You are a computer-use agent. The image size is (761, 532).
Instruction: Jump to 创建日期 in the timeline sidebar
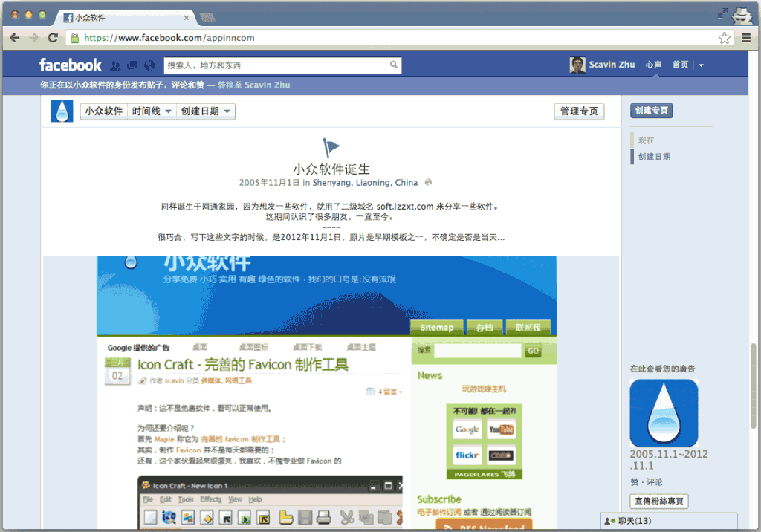tap(654, 157)
